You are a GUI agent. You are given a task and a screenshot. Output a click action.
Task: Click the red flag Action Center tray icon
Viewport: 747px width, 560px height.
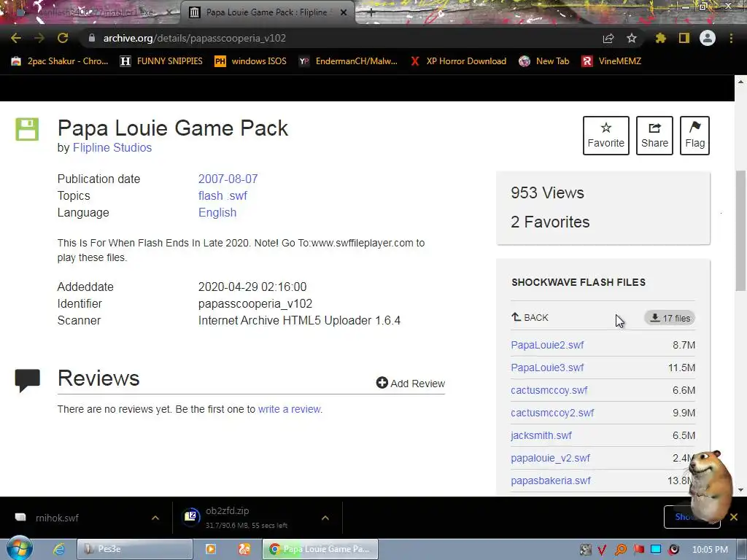coord(638,550)
